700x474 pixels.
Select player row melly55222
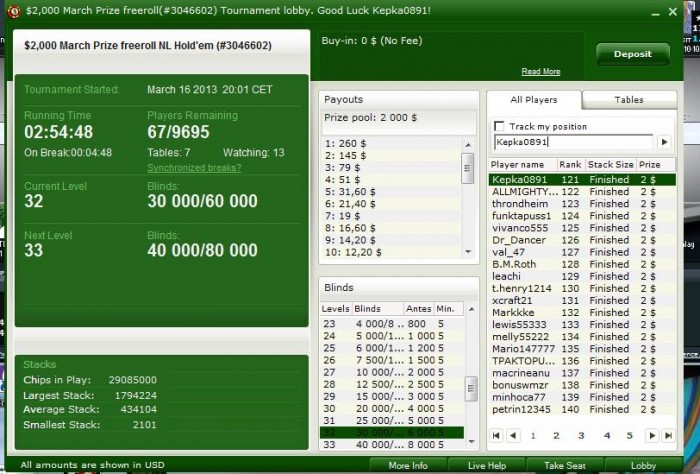(582, 337)
